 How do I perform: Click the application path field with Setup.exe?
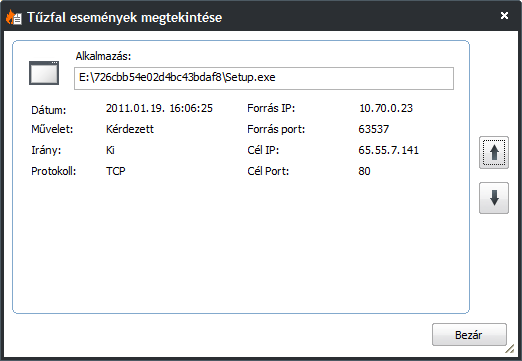click(x=264, y=78)
